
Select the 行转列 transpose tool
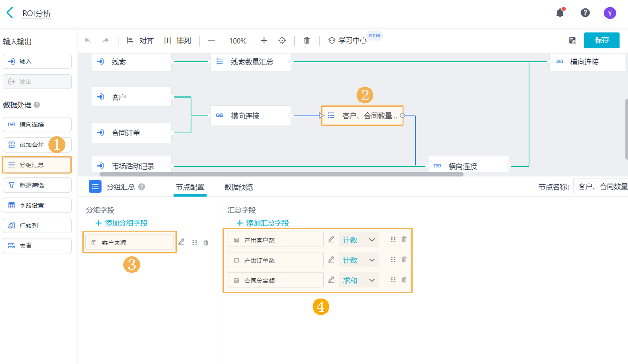(x=37, y=225)
